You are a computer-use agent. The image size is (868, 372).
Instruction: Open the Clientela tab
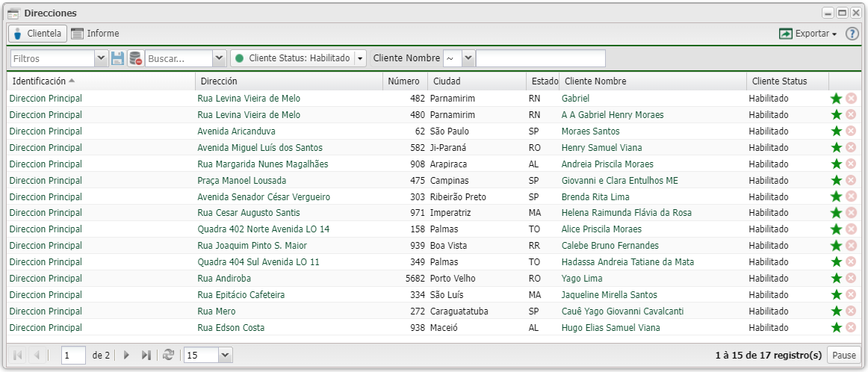(37, 34)
